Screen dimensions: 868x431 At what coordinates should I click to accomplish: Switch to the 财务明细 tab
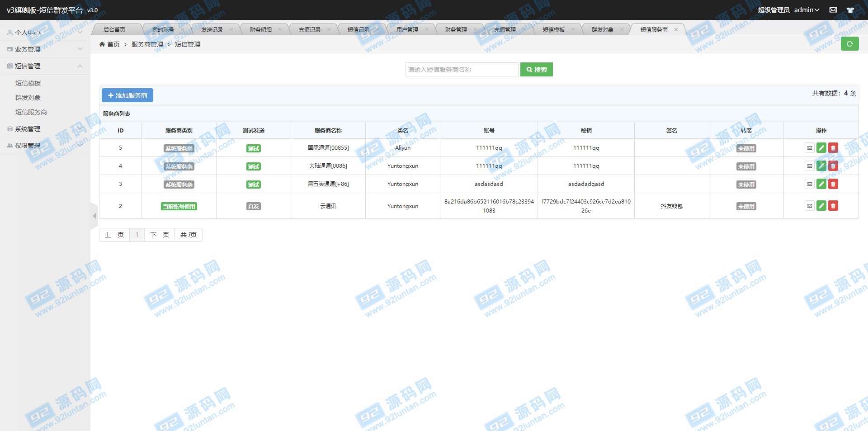261,30
